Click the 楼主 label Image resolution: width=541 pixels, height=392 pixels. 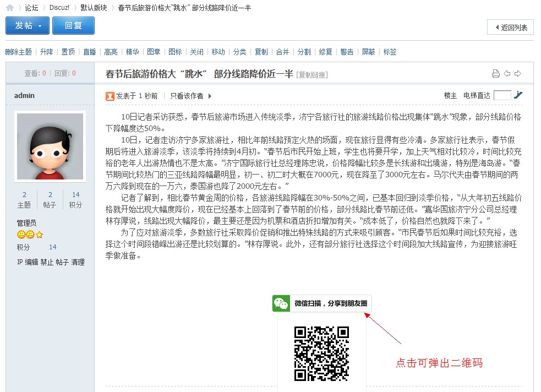click(x=450, y=96)
